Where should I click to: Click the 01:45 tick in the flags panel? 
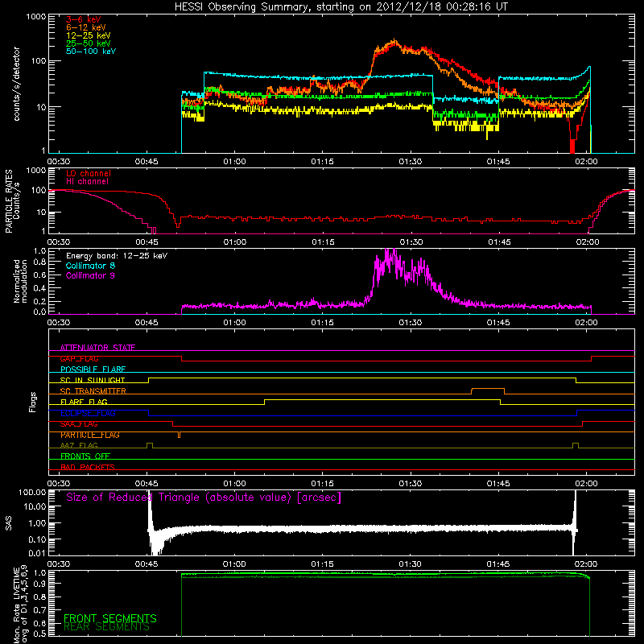(498, 484)
